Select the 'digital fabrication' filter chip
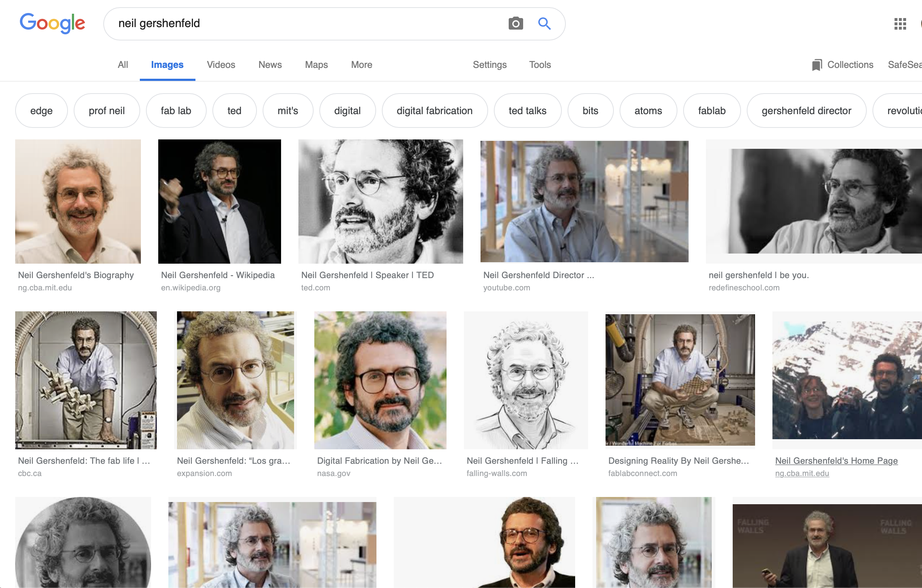The height and width of the screenshot is (588, 922). 435,110
